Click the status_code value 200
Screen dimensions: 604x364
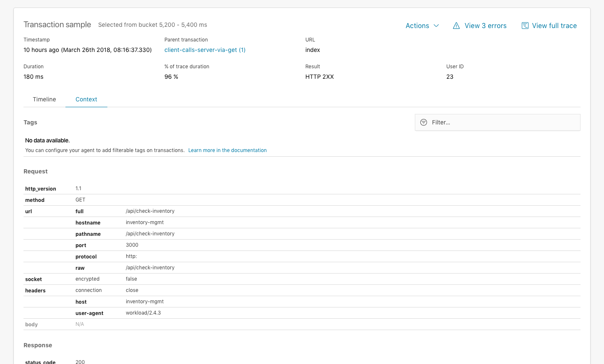point(80,361)
